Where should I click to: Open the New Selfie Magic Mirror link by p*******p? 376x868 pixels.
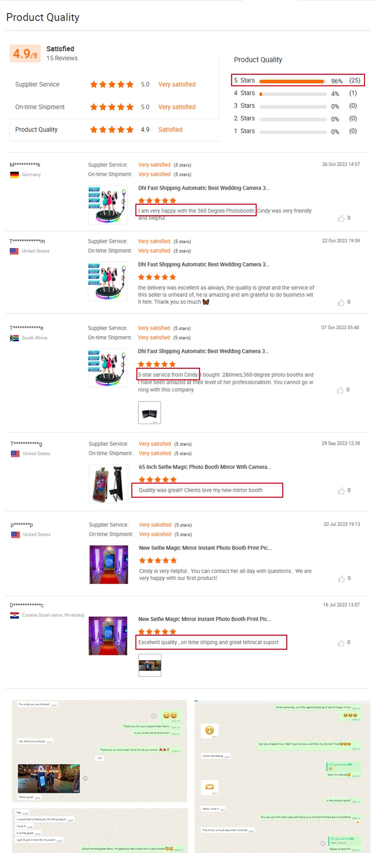[205, 548]
